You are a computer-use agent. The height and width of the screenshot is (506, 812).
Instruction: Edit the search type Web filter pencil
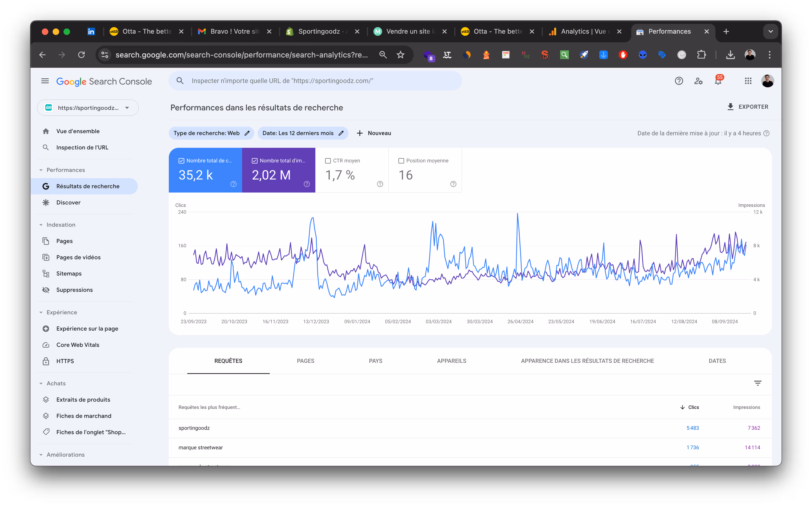tap(247, 133)
